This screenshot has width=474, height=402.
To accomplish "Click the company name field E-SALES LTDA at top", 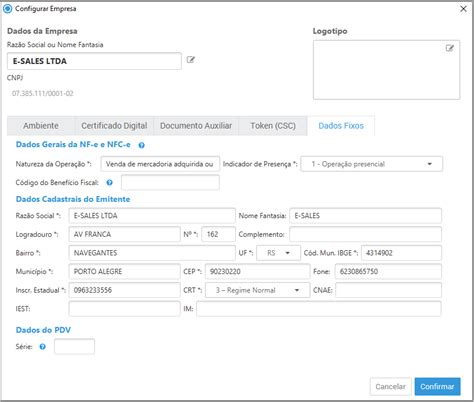I will [94, 61].
